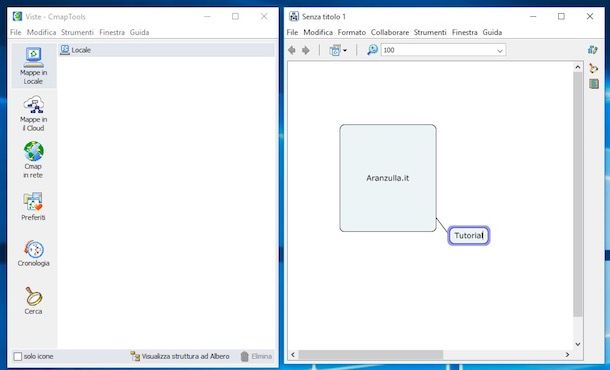This screenshot has height=370, width=610.
Task: Select Cmap in rete globe icon
Action: (x=34, y=151)
